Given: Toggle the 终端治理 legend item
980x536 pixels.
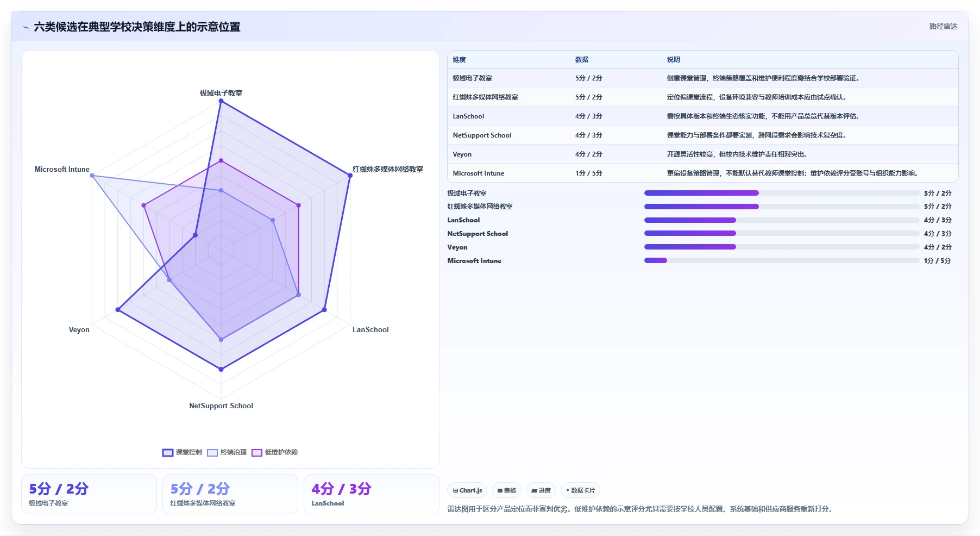Looking at the screenshot, I should pos(227,452).
